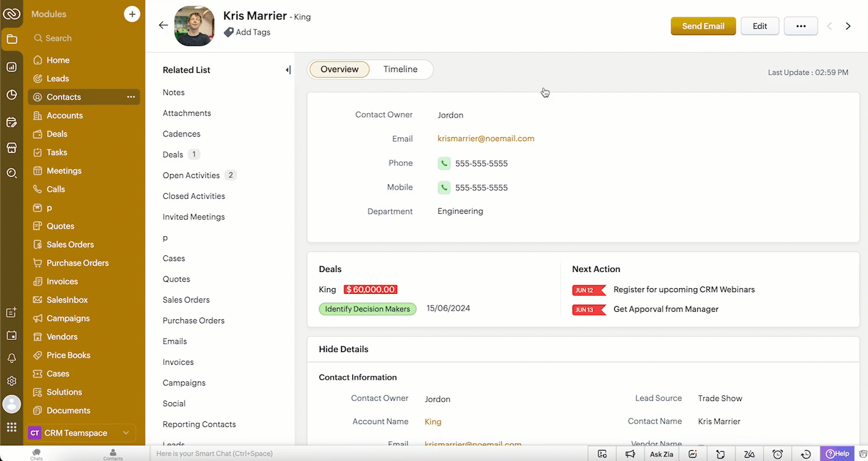Screen dimensions: 868x461
Task: Collapse the Hide Details section
Action: click(344, 349)
